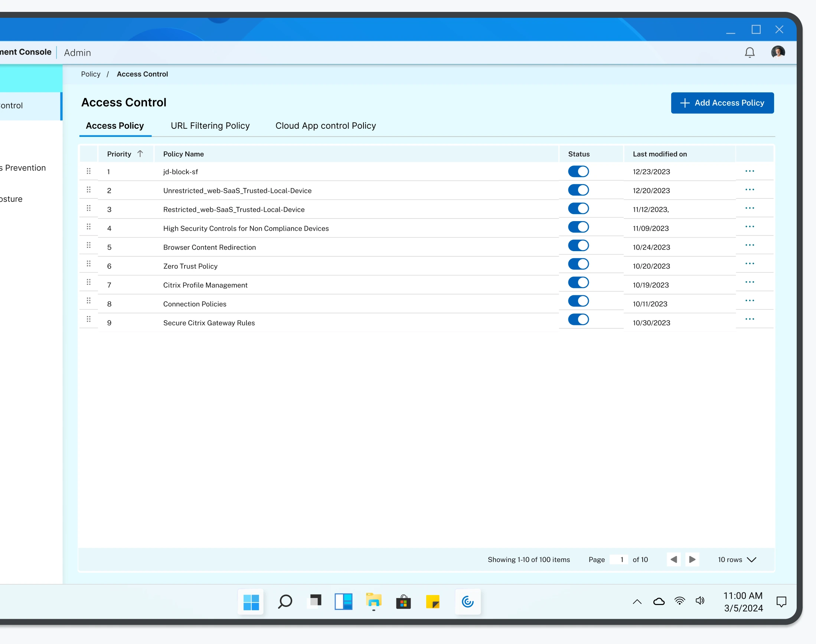Click the page number input field
Screen dimensions: 816x644
click(619, 559)
